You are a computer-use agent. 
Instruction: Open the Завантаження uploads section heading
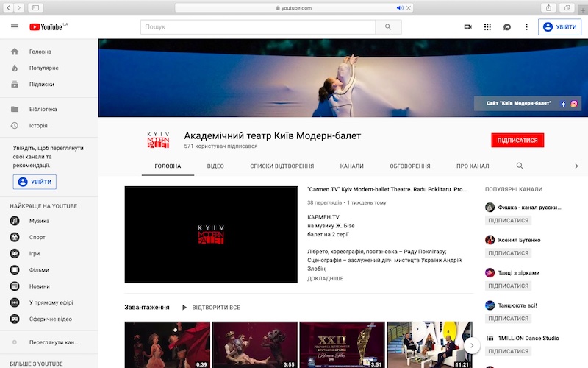(147, 308)
